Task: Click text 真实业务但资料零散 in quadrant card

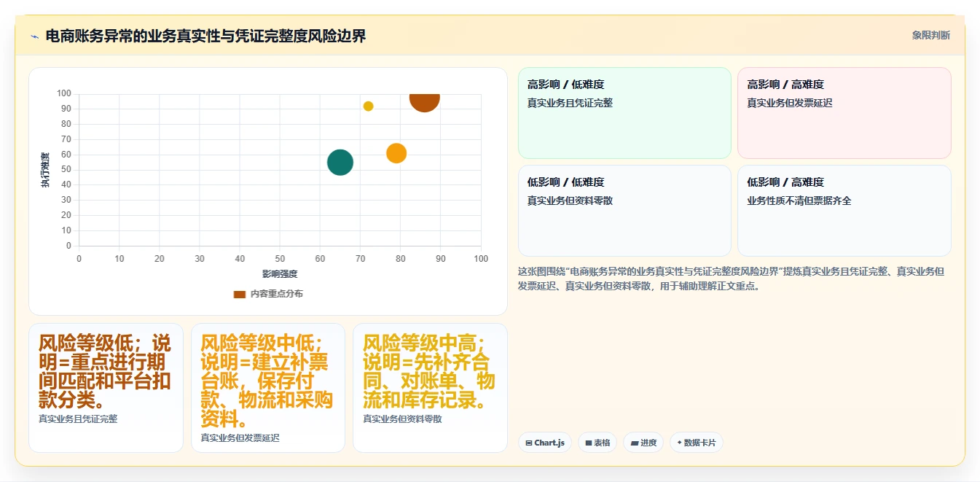Action: [x=570, y=201]
